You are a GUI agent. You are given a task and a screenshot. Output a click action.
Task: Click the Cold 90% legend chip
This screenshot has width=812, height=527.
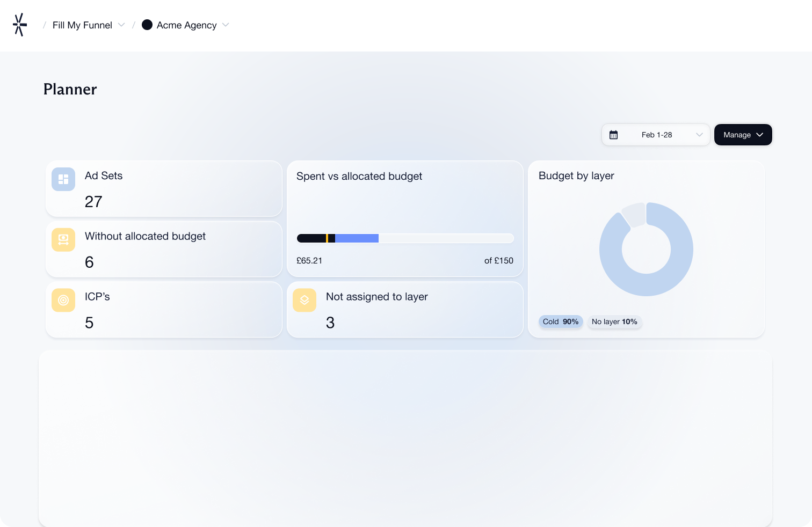(x=561, y=321)
